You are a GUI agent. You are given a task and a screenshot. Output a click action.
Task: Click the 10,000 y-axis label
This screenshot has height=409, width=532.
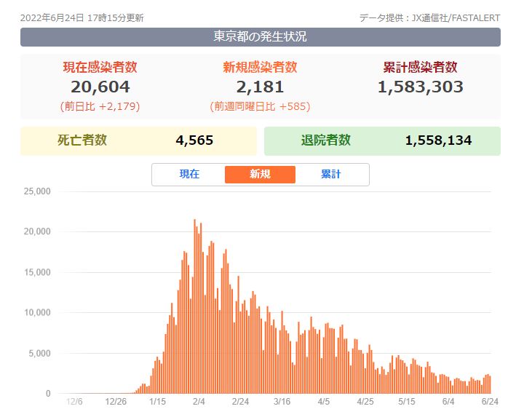37,313
